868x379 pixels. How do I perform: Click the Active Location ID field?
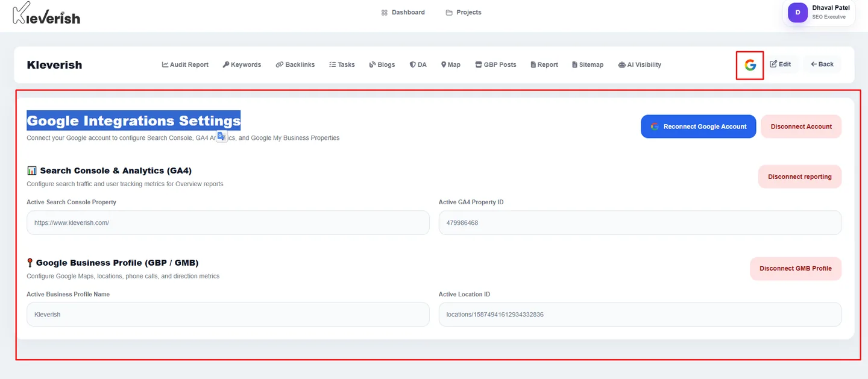640,315
